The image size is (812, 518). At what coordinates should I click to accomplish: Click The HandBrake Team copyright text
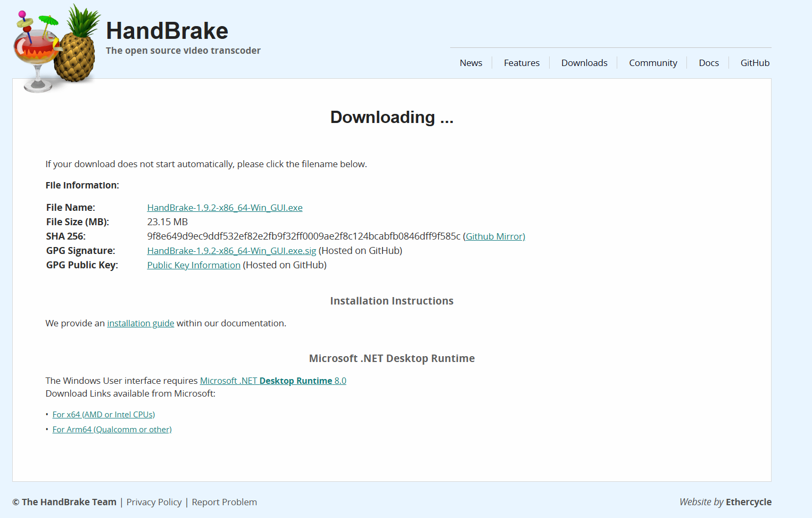coord(64,502)
